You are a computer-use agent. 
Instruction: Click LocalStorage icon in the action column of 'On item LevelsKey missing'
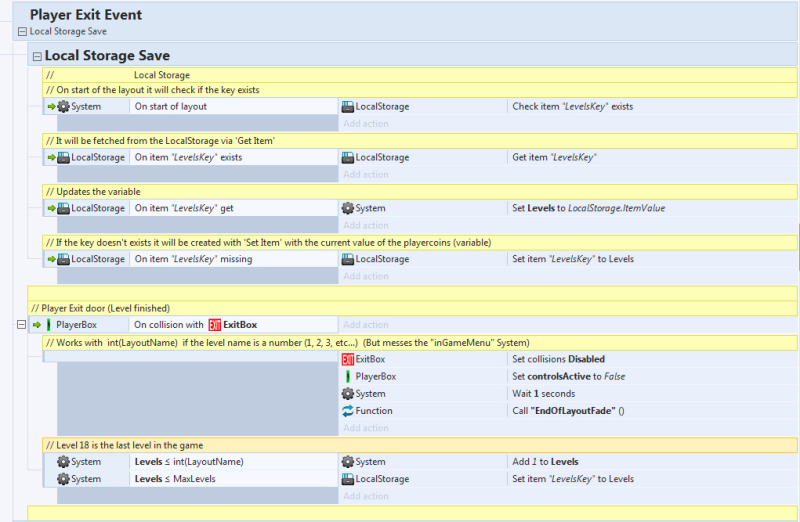click(x=347, y=259)
